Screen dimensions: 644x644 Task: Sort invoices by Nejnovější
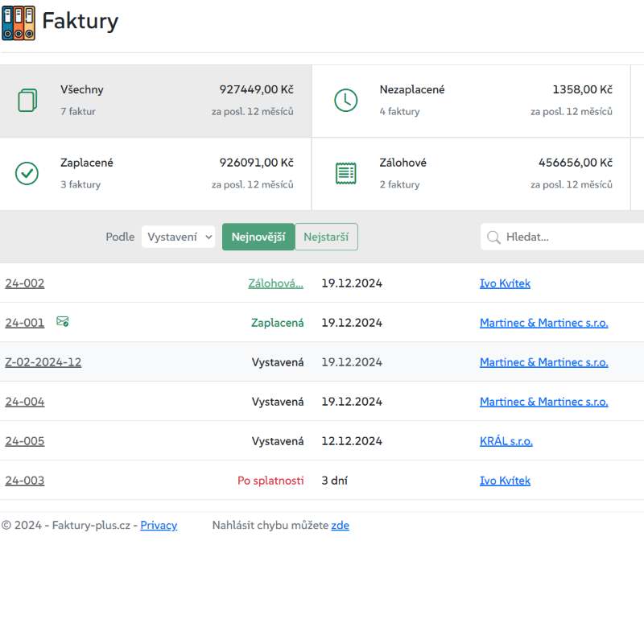pyautogui.click(x=258, y=237)
